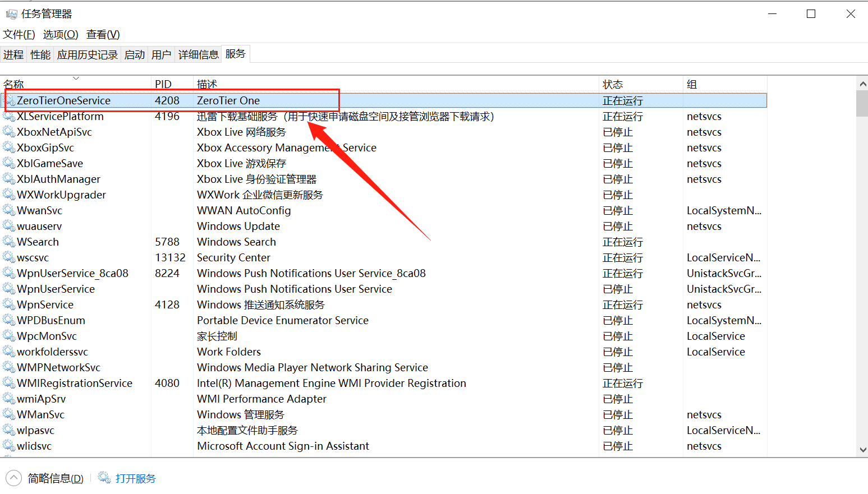Click the ZeroTierOneService gear icon

pos(10,100)
